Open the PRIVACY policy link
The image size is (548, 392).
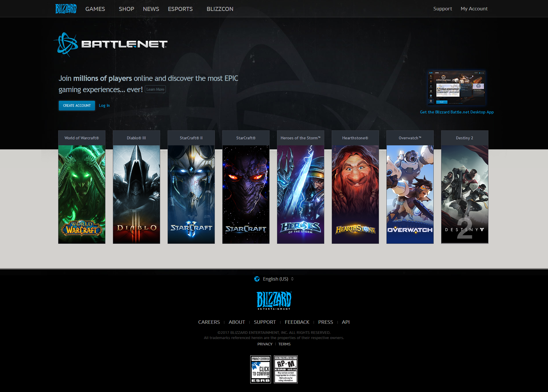coord(265,344)
